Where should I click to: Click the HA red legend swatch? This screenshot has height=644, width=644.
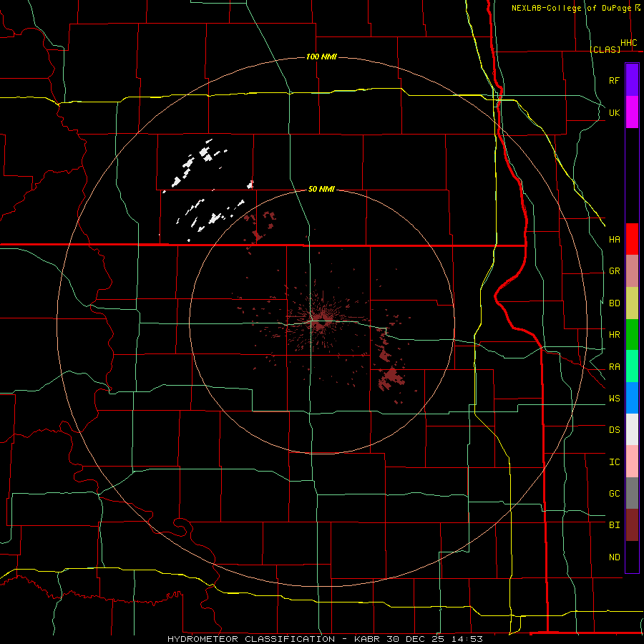coord(632,239)
